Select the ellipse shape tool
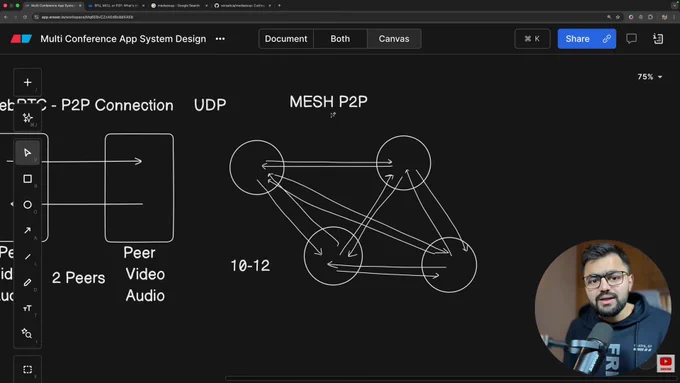 coord(27,205)
